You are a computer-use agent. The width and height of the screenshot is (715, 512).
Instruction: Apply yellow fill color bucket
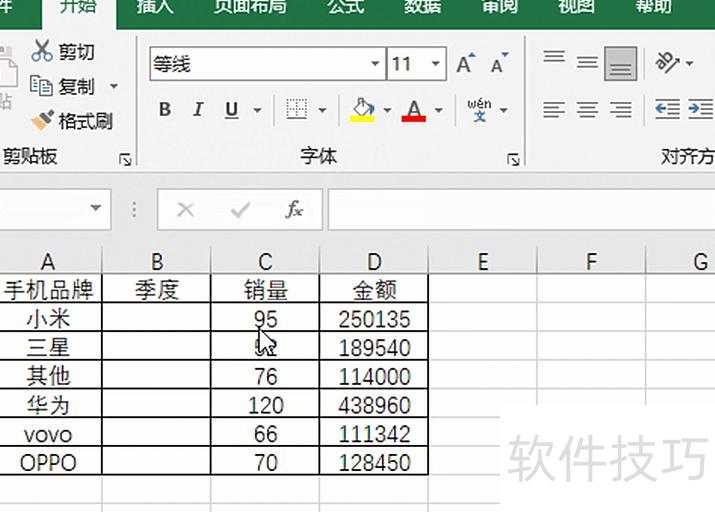(x=363, y=110)
